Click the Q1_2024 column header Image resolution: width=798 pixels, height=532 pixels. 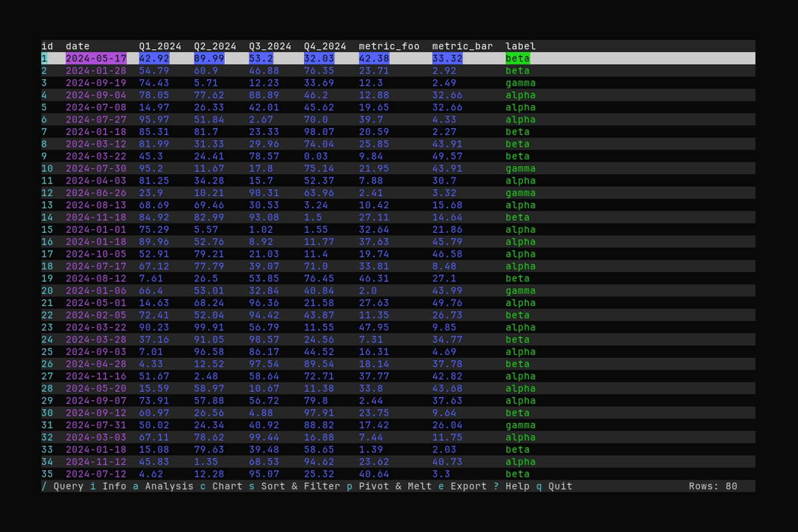pos(160,46)
